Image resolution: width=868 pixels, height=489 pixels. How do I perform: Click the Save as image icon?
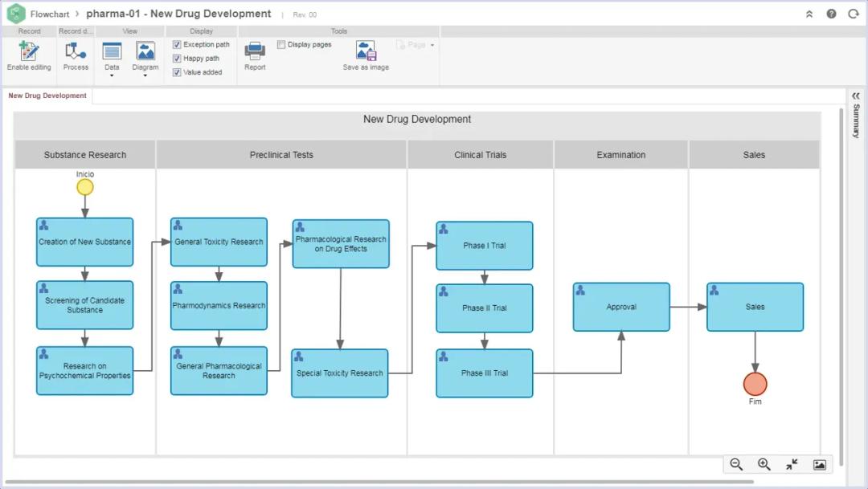point(366,52)
